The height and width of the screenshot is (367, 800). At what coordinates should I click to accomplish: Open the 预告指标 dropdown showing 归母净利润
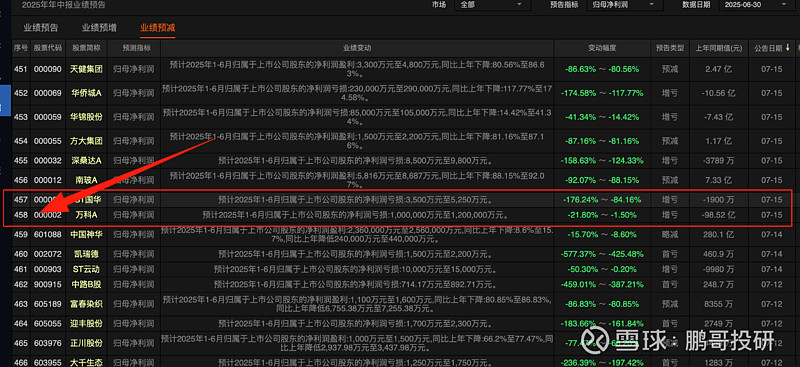624,4
